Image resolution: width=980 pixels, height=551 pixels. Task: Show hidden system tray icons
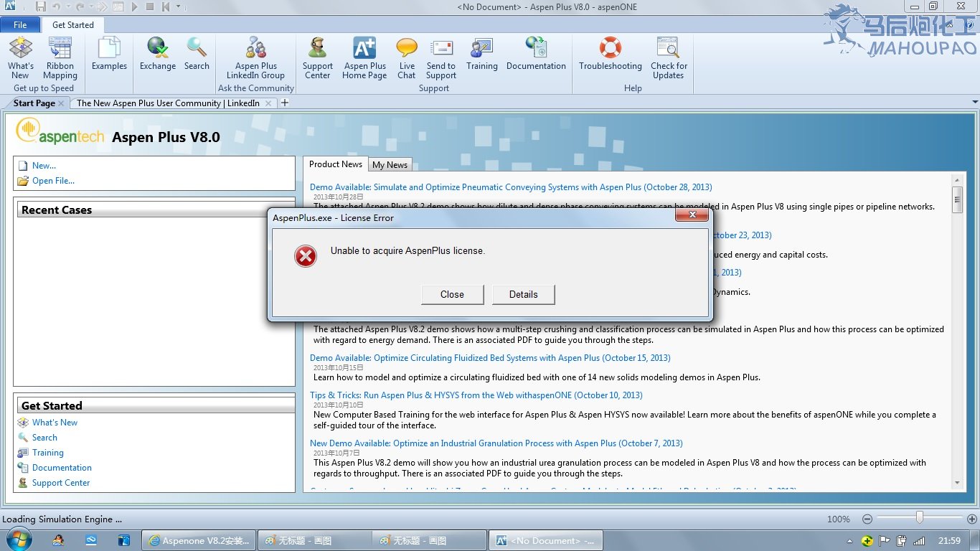[849, 541]
